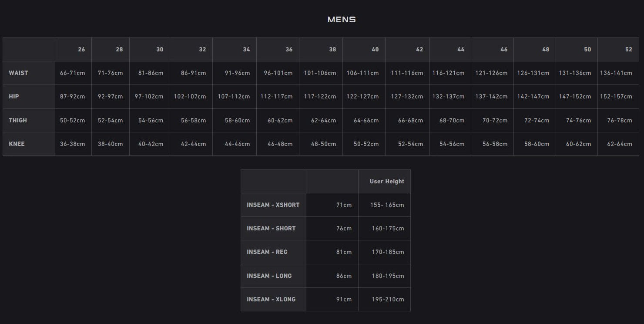Click the size 32 column header

pos(202,50)
